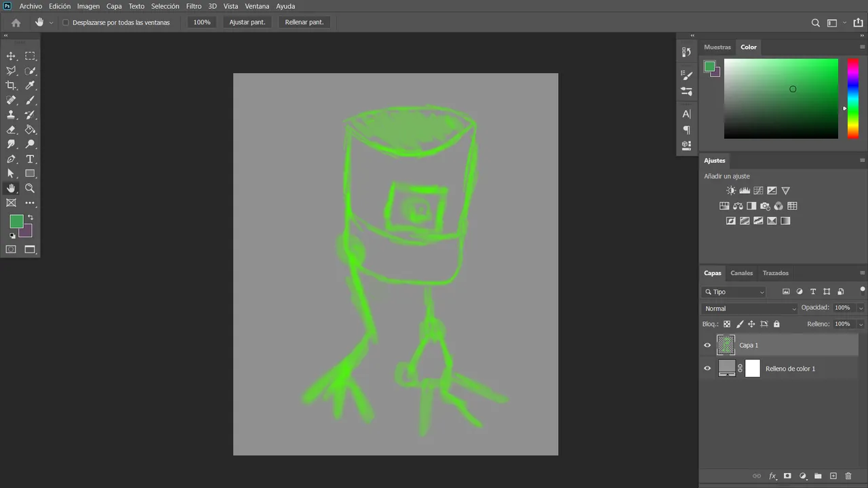Select the Dodge tool
This screenshot has width=868, height=488.
pos(30,144)
